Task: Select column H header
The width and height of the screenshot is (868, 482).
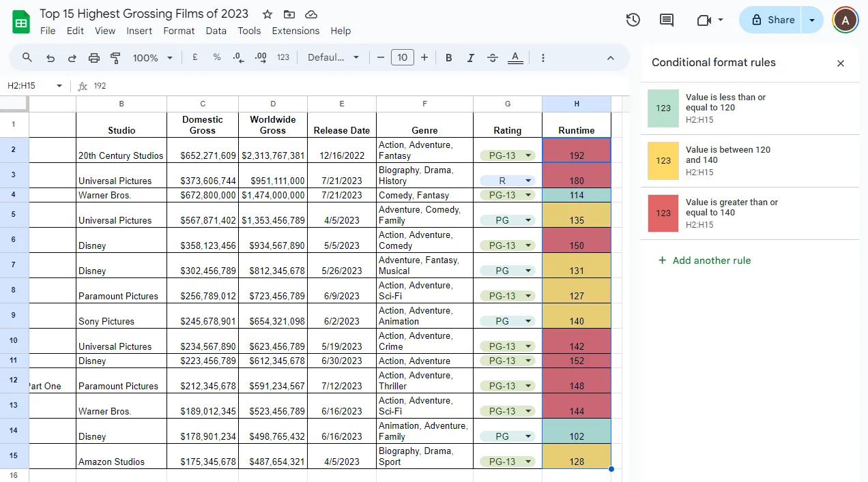Action: tap(577, 104)
